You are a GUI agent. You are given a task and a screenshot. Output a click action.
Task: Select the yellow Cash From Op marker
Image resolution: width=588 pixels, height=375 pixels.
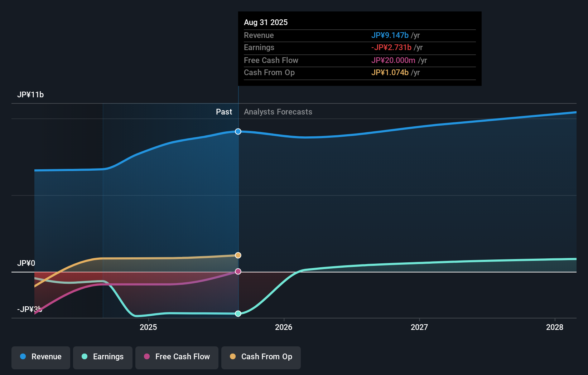point(238,255)
